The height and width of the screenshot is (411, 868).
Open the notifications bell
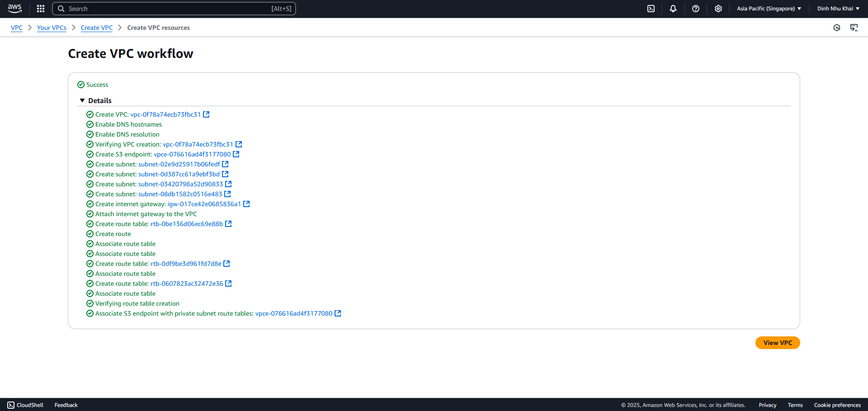pos(673,9)
